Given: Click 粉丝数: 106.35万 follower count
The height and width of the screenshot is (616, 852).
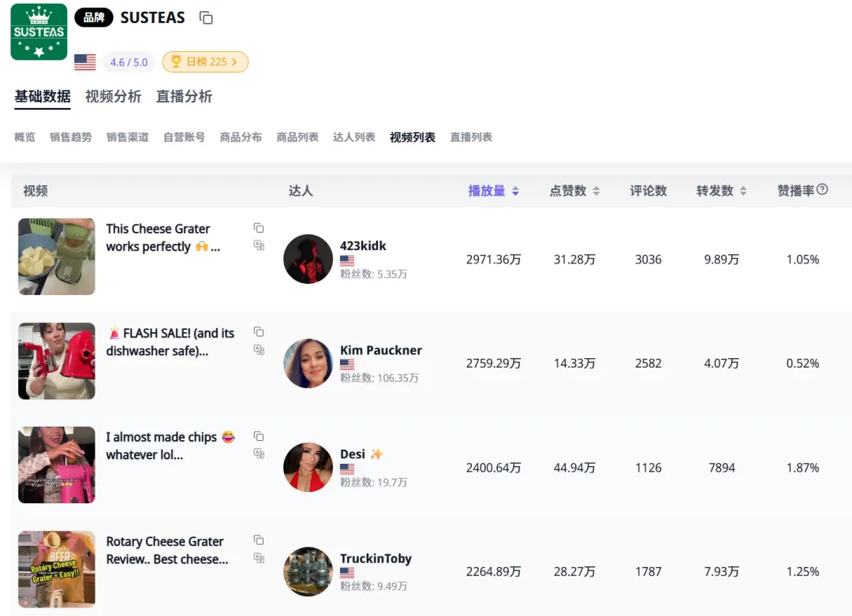Looking at the screenshot, I should pyautogui.click(x=379, y=378).
